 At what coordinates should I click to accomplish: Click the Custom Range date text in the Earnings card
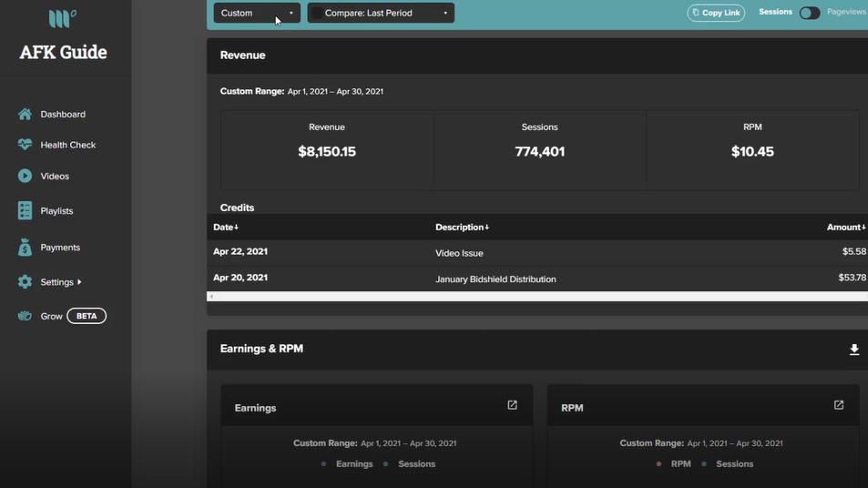tap(374, 443)
